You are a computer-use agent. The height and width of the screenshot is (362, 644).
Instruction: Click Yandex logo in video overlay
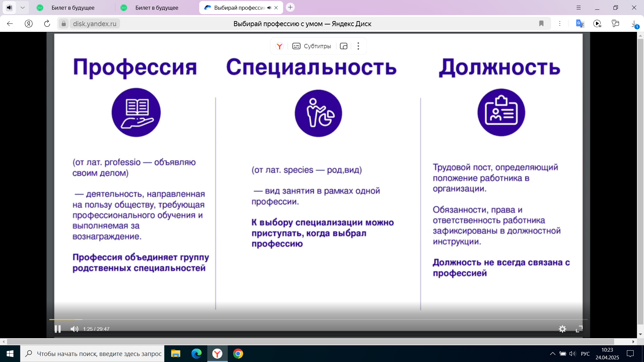tap(279, 46)
